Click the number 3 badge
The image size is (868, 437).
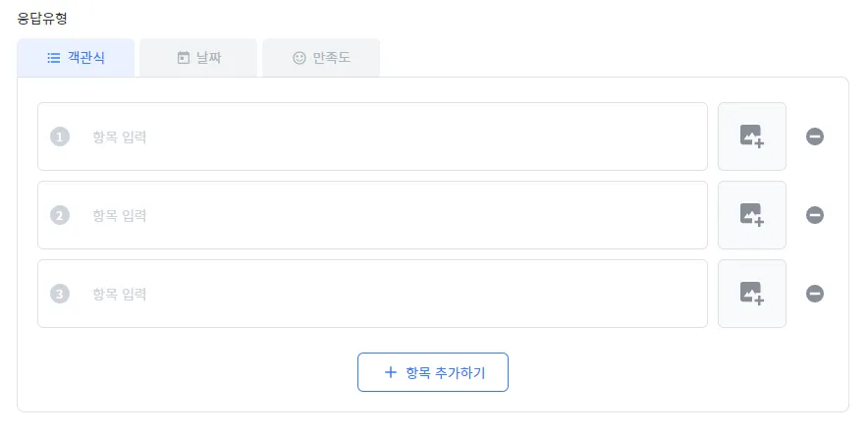(x=60, y=294)
